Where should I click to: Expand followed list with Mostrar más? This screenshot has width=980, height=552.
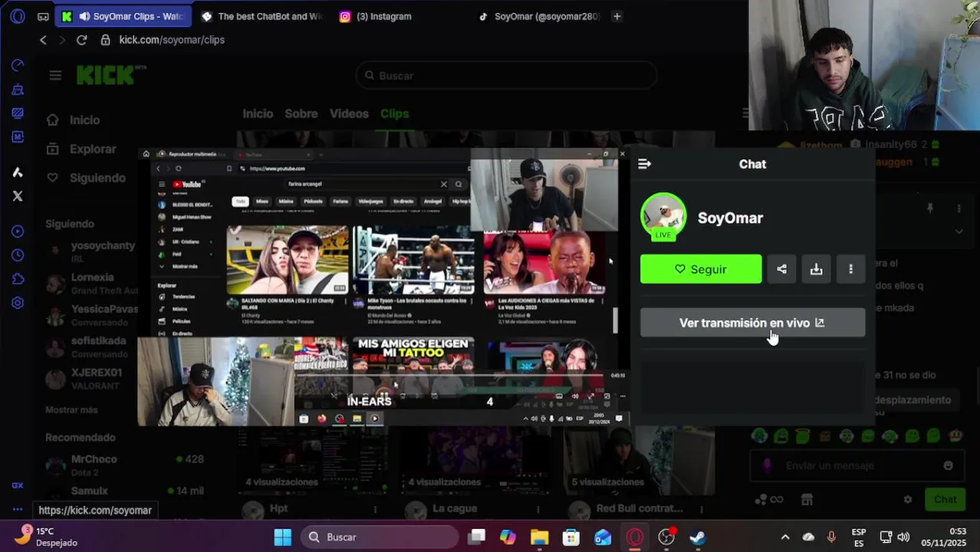pyautogui.click(x=71, y=410)
